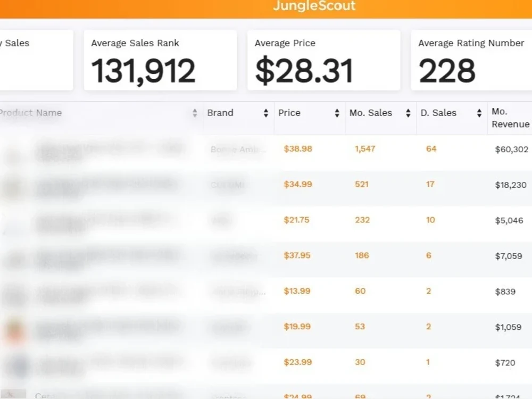Sort by Mo. Sales arrows
The image size is (532, 399).
pyautogui.click(x=408, y=113)
